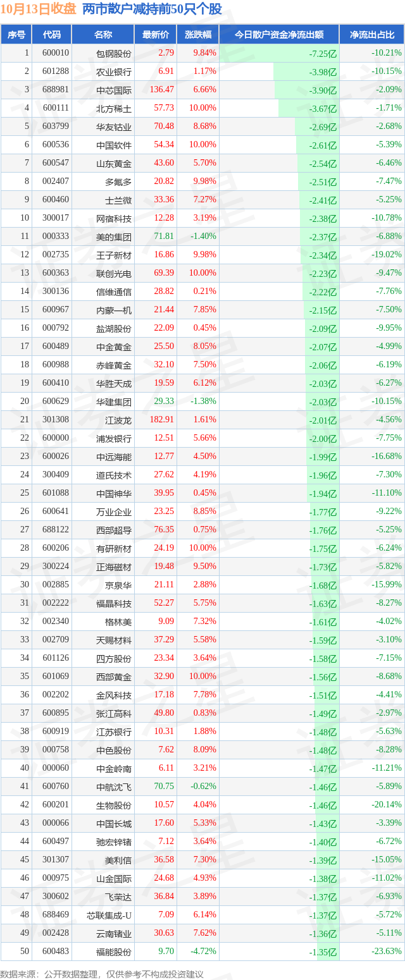Viewport: 405px width, 980px height.
Task: Click the 涨跌幅 column header
Action: pyautogui.click(x=198, y=35)
